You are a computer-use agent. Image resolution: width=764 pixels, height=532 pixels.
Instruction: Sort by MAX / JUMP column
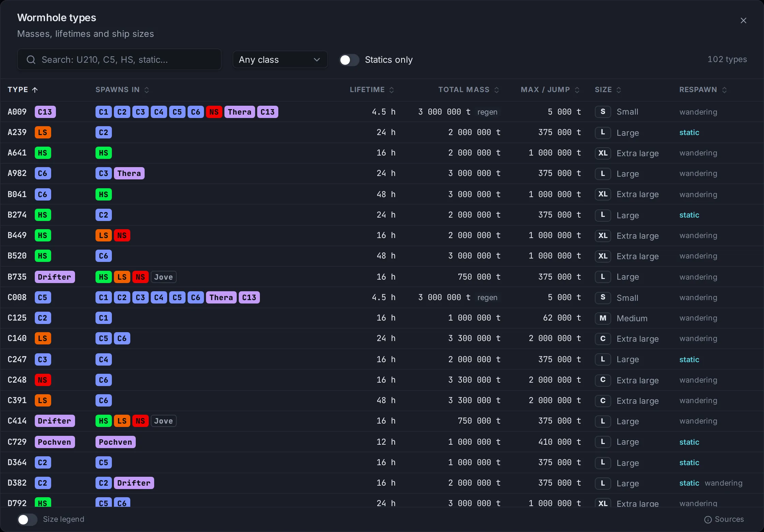click(x=550, y=90)
